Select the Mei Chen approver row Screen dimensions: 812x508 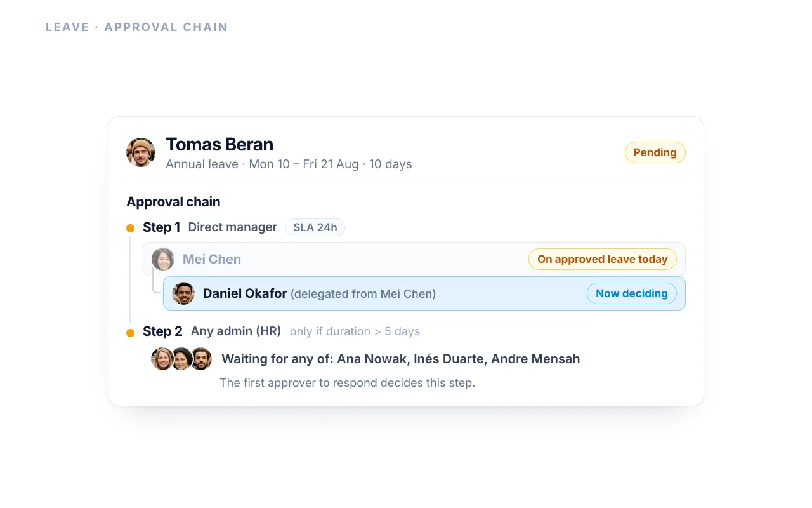tap(414, 259)
